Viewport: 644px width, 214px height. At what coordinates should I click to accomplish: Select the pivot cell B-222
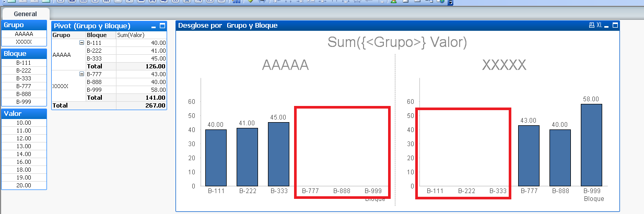(x=100, y=51)
